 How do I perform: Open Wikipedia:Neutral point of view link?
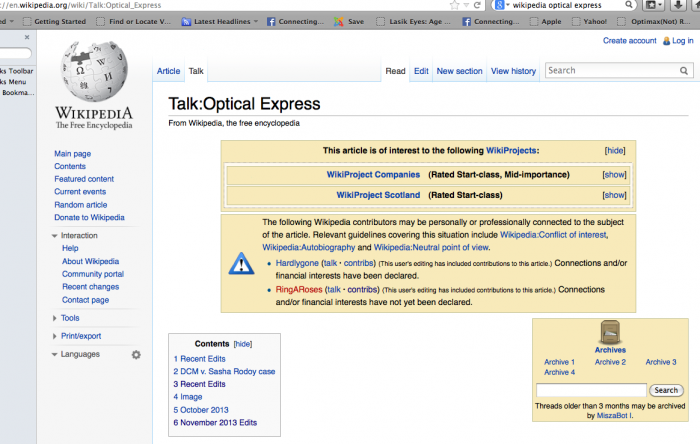click(431, 247)
